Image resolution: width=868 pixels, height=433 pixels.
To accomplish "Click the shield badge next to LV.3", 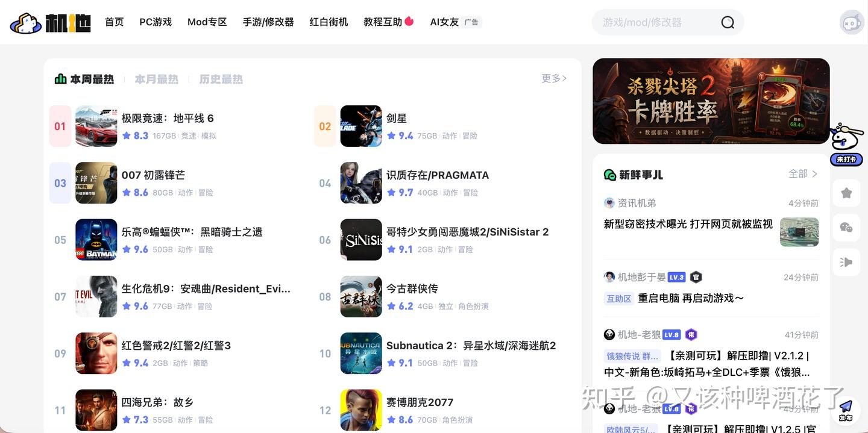I will coord(696,277).
